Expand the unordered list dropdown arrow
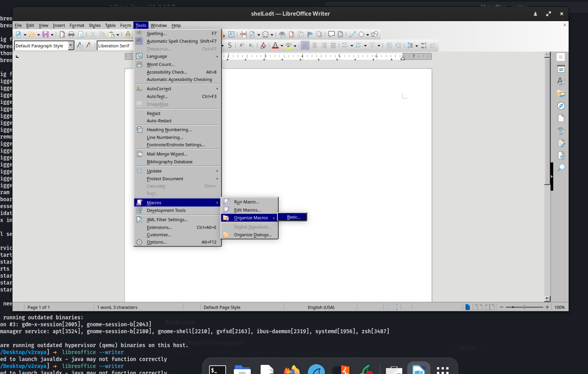Image resolution: width=588 pixels, height=374 pixels. (x=352, y=46)
